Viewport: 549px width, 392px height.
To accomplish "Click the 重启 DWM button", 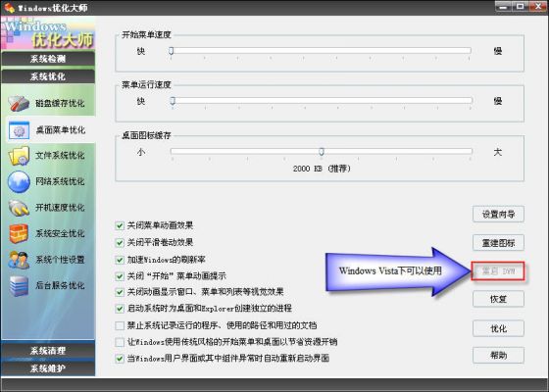I will (498, 270).
